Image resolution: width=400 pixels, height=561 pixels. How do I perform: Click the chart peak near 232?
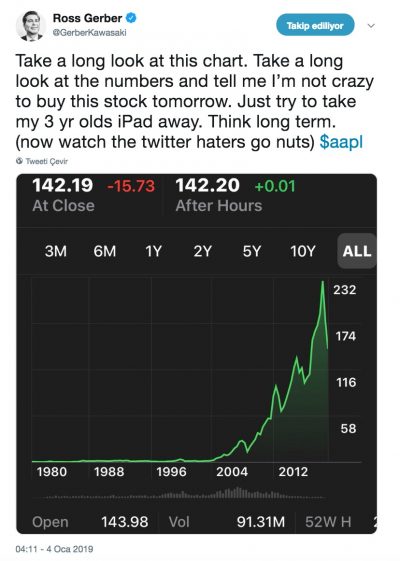point(323,282)
